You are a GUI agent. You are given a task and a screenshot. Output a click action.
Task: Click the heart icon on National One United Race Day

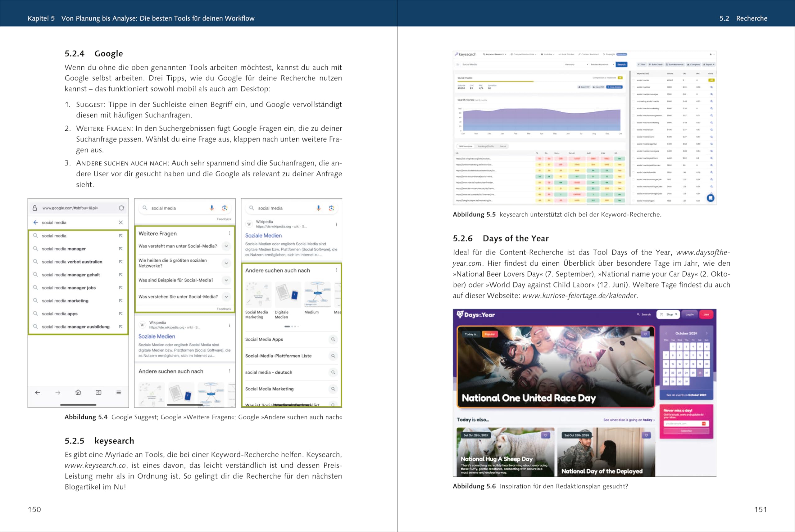(645, 334)
